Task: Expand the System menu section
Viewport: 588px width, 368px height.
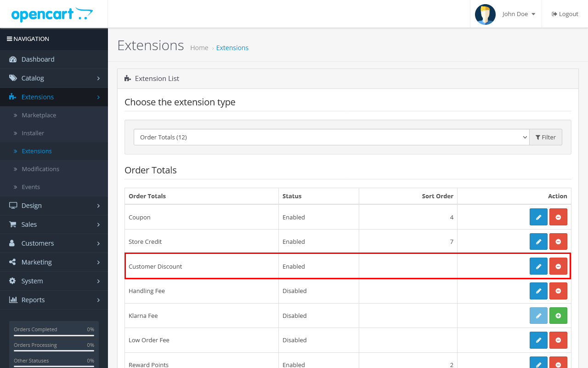Action: (54, 281)
